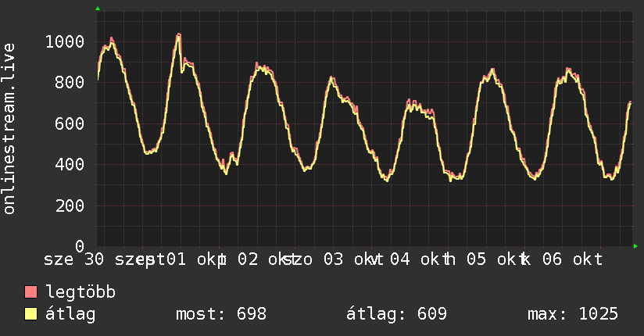Screen dimensions: 644x336
Task: Click the 400 y-axis label
Action: click(x=70, y=165)
